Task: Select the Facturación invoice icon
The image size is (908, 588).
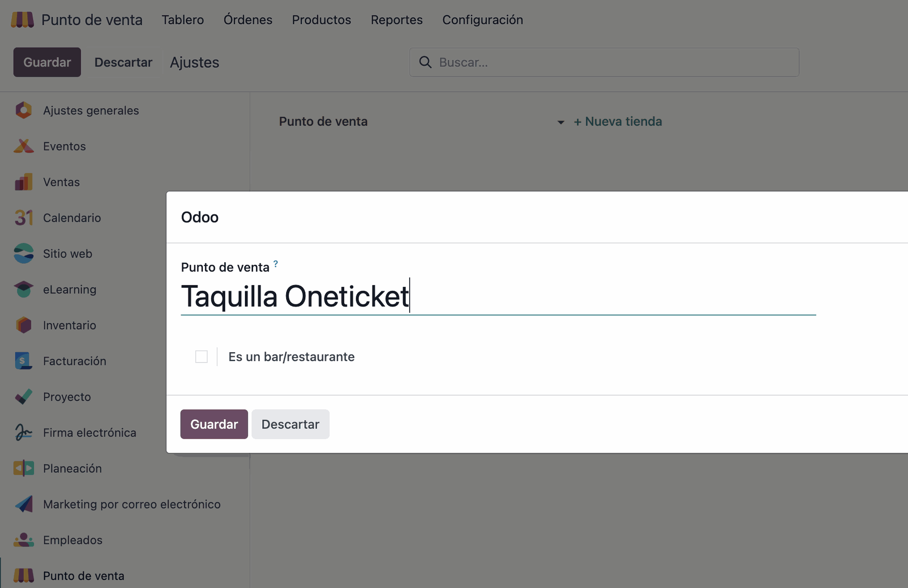Action: pyautogui.click(x=23, y=361)
